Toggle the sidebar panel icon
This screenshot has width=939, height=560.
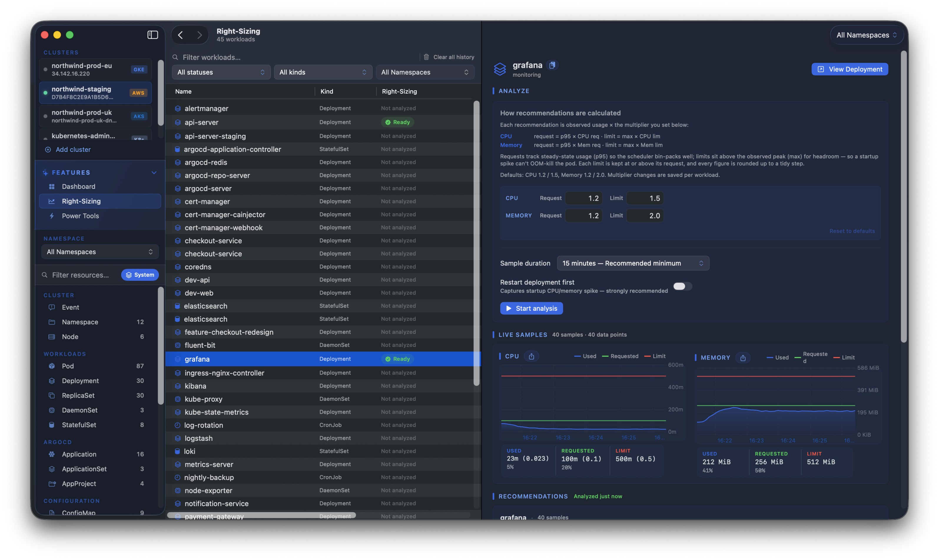152,35
